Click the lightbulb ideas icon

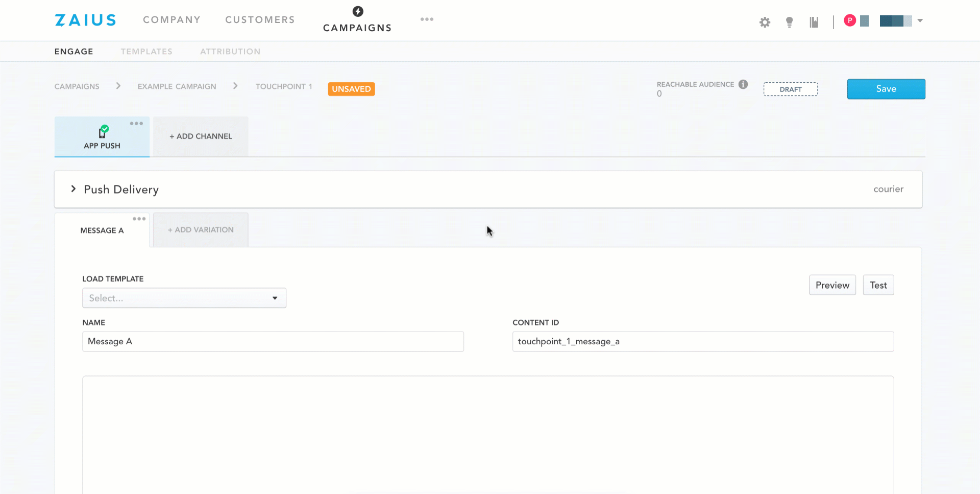(789, 22)
